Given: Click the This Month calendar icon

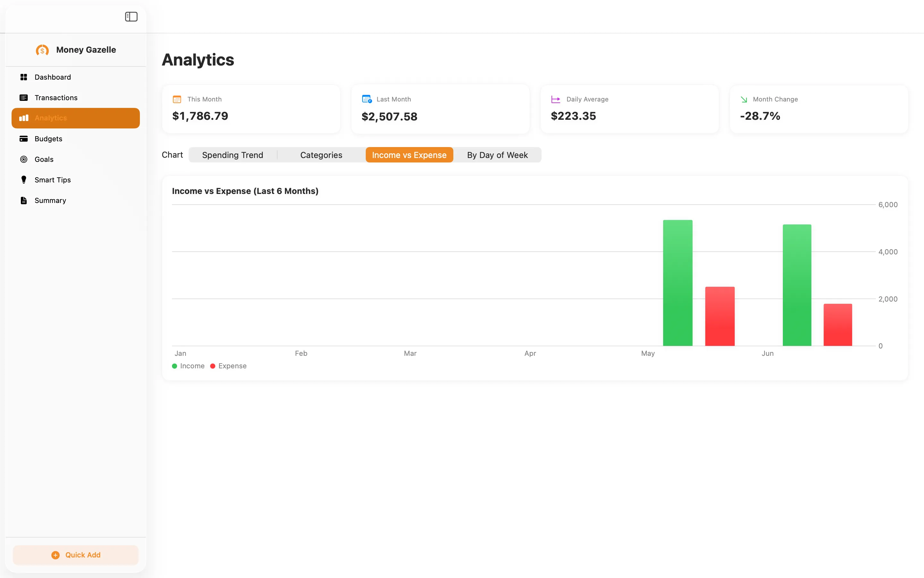Looking at the screenshot, I should coord(177,100).
